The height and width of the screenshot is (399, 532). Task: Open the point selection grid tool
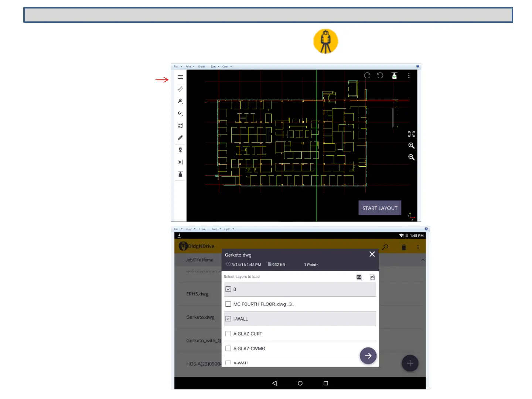click(x=180, y=126)
